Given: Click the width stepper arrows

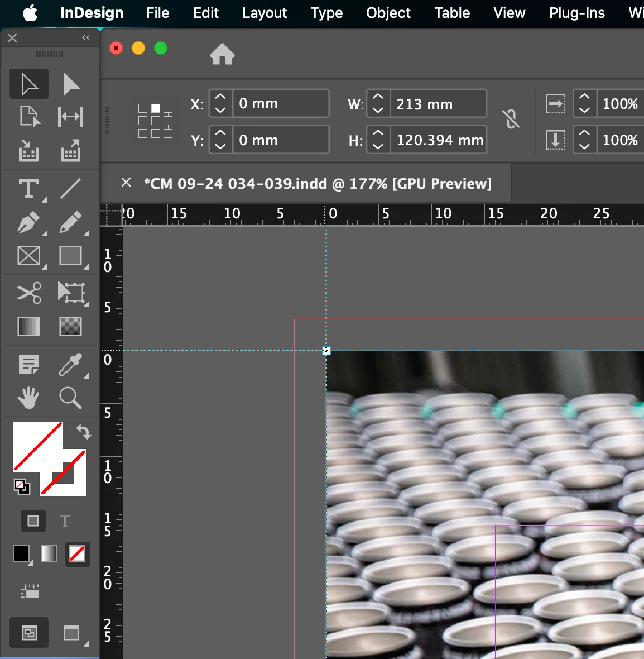Looking at the screenshot, I should [x=378, y=103].
